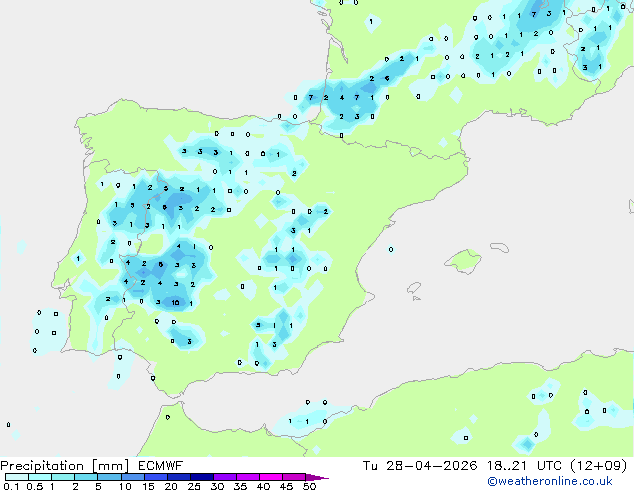Click the '50' legend scale value

pos(309,486)
